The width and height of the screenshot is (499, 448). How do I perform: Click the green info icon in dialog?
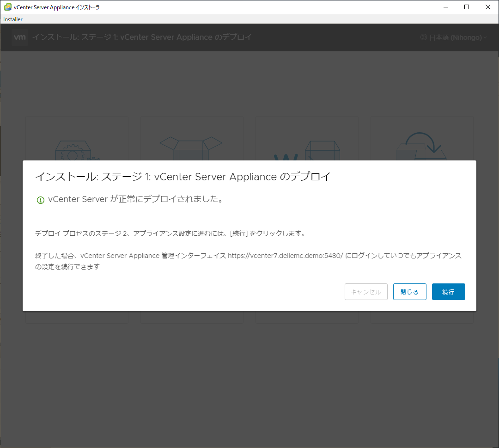40,200
